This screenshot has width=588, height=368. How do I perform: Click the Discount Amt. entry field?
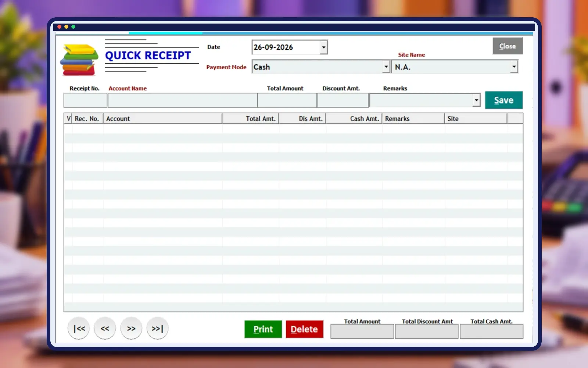[x=343, y=100]
